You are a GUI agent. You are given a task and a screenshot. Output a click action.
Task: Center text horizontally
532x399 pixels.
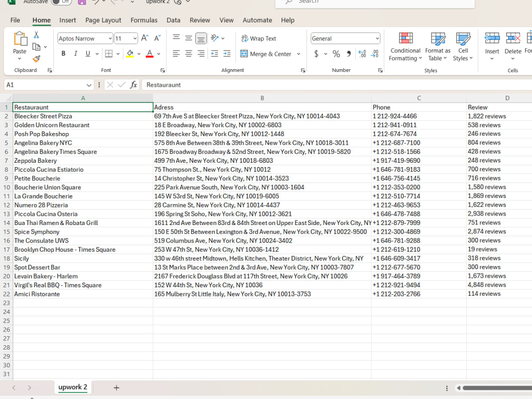[x=189, y=54]
